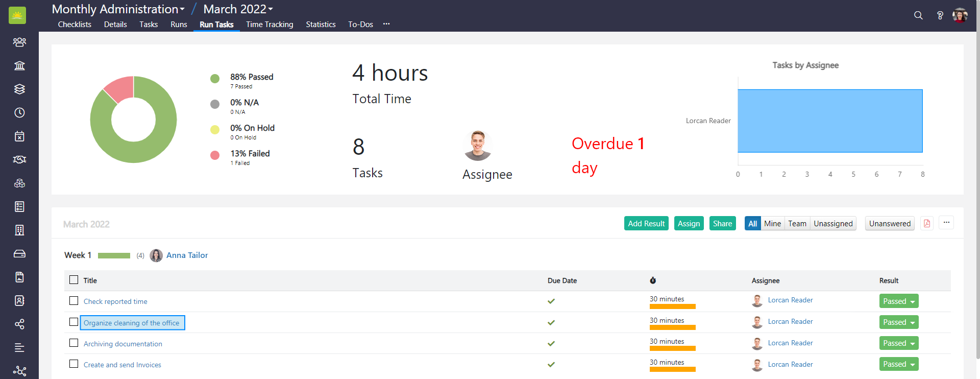Click the bank building sidebar icon
The image size is (980, 379).
(x=19, y=65)
